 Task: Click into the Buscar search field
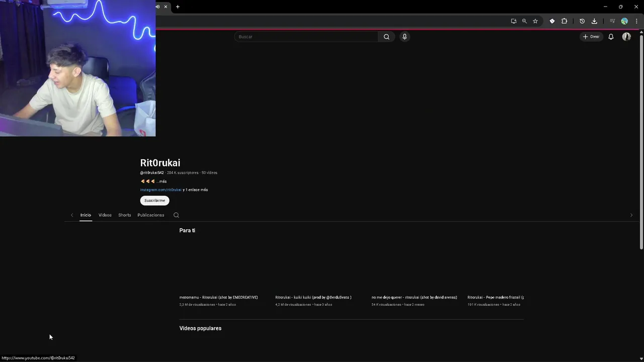[306, 37]
